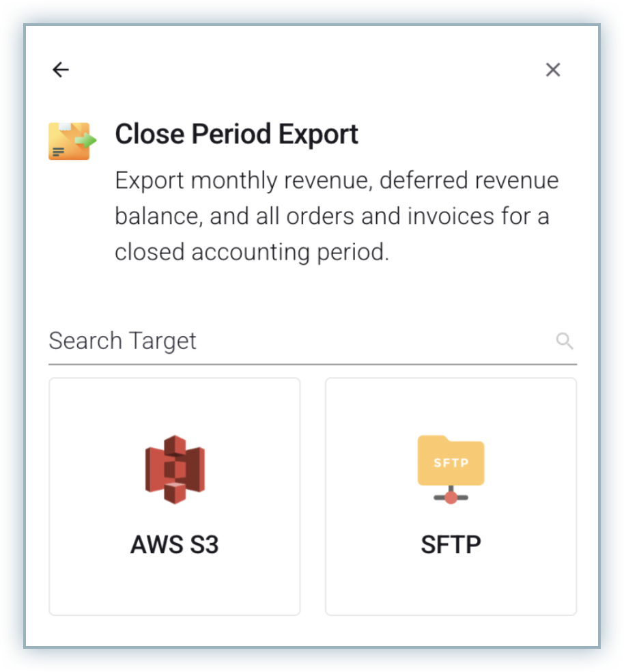This screenshot has height=672, width=624.
Task: Go back using the left arrow
Action: click(61, 70)
